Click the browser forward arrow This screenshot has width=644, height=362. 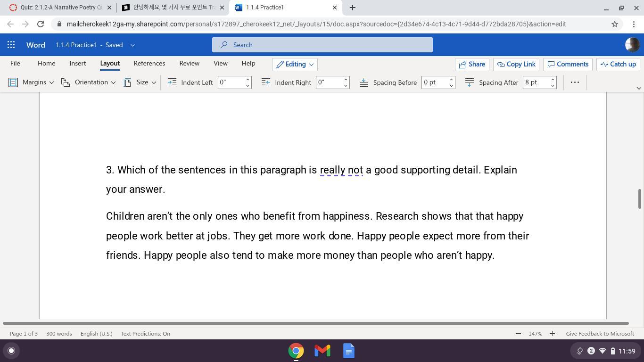[x=25, y=24]
